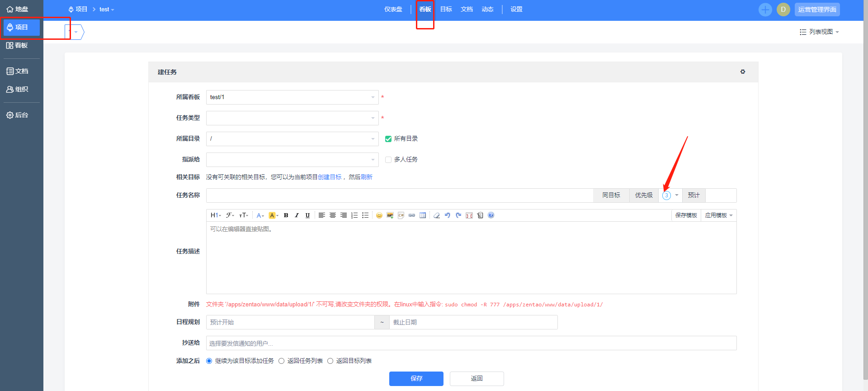Image resolution: width=868 pixels, height=391 pixels.
Task: Click the 返回 button
Action: click(477, 379)
